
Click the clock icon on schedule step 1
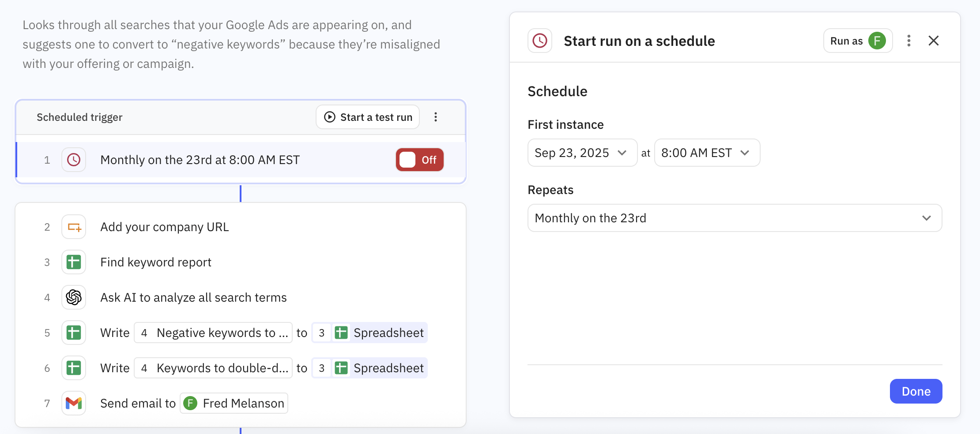click(x=74, y=160)
